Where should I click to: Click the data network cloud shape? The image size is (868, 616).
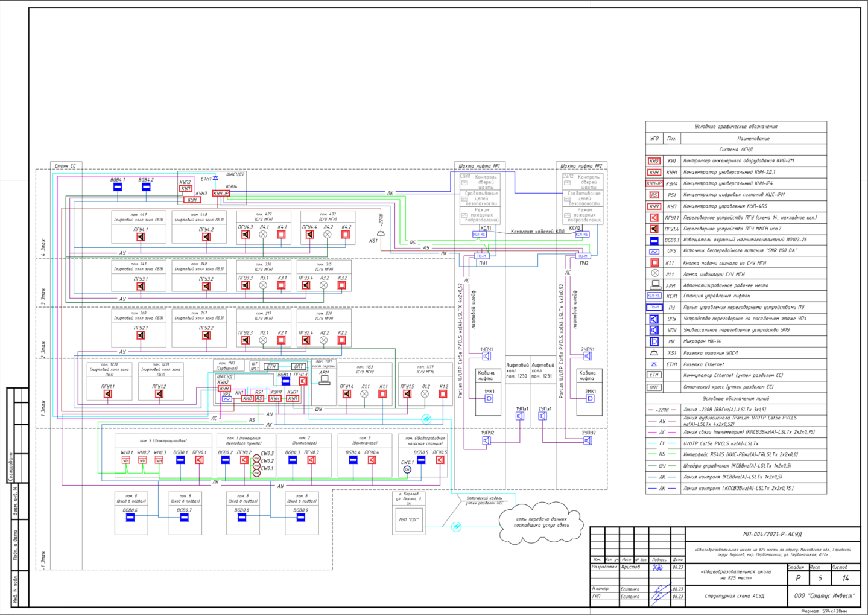(542, 522)
